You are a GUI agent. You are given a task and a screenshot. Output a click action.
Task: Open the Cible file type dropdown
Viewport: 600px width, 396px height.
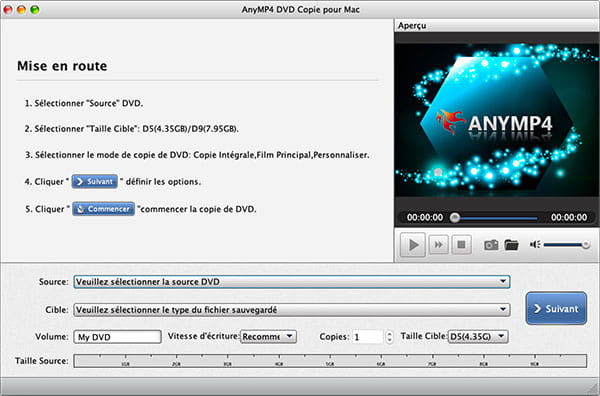coord(292,310)
